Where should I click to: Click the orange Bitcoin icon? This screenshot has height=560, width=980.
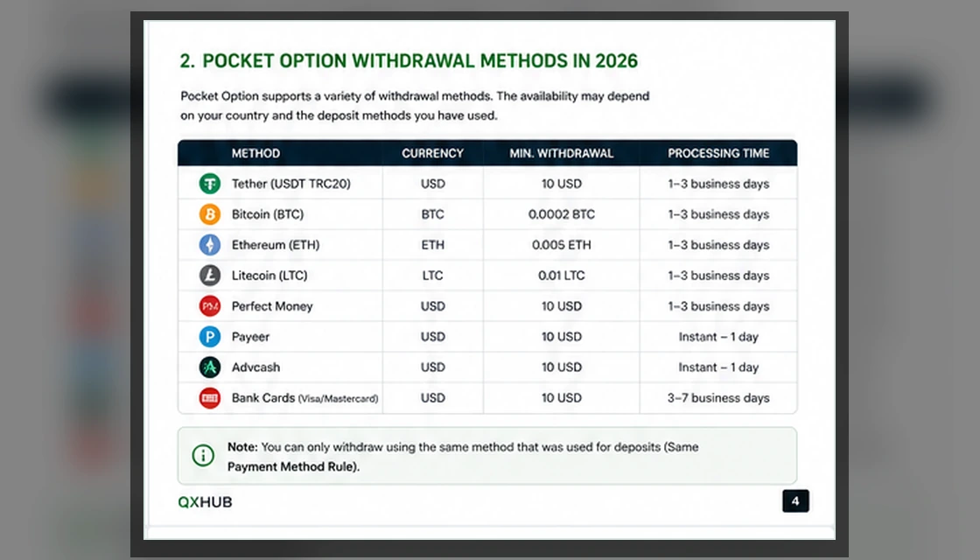(210, 214)
